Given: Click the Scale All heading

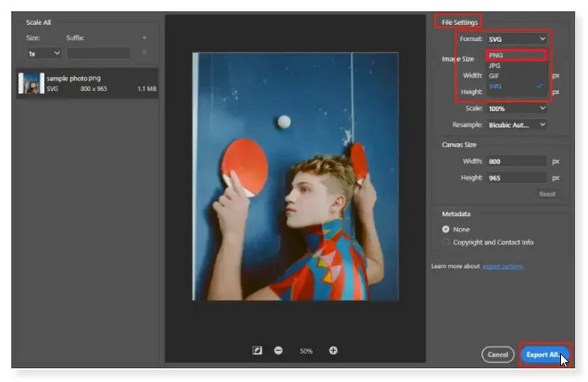Looking at the screenshot, I should pyautogui.click(x=38, y=23).
